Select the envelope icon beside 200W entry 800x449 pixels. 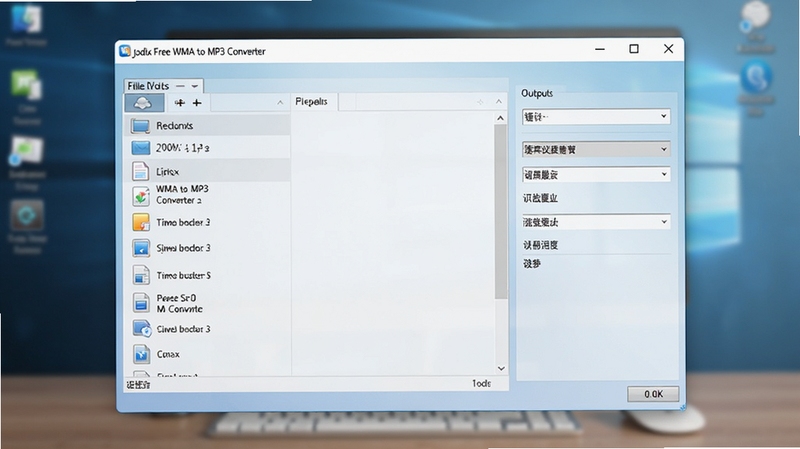point(140,148)
